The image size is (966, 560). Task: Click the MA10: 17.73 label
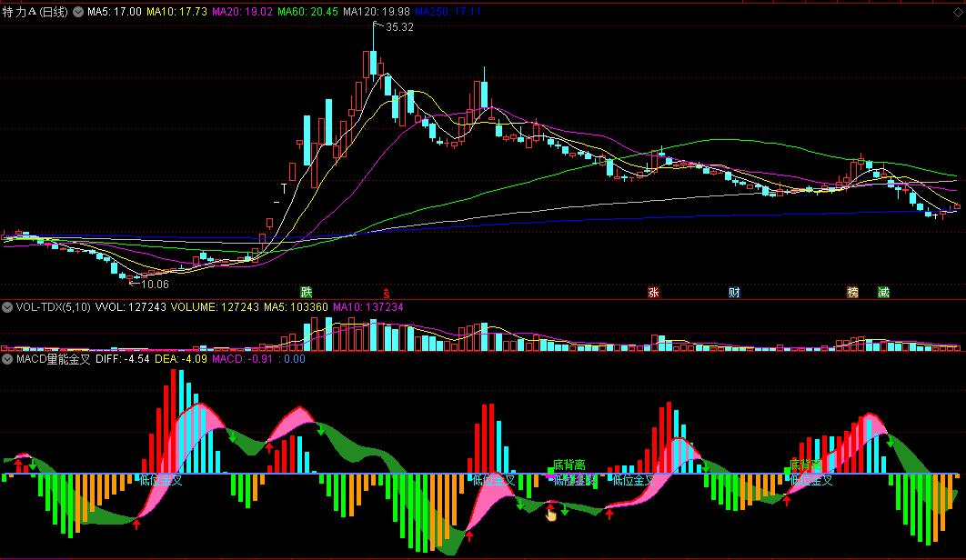[176, 12]
